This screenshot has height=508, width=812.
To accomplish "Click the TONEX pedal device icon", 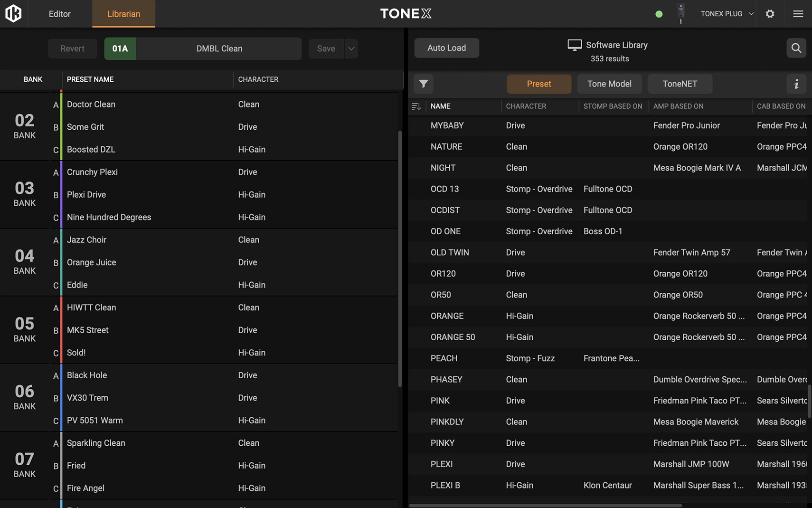I will [x=680, y=13].
